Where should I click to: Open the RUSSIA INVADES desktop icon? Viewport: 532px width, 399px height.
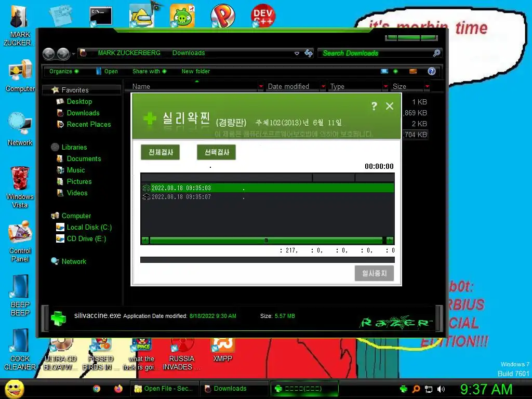point(181,353)
